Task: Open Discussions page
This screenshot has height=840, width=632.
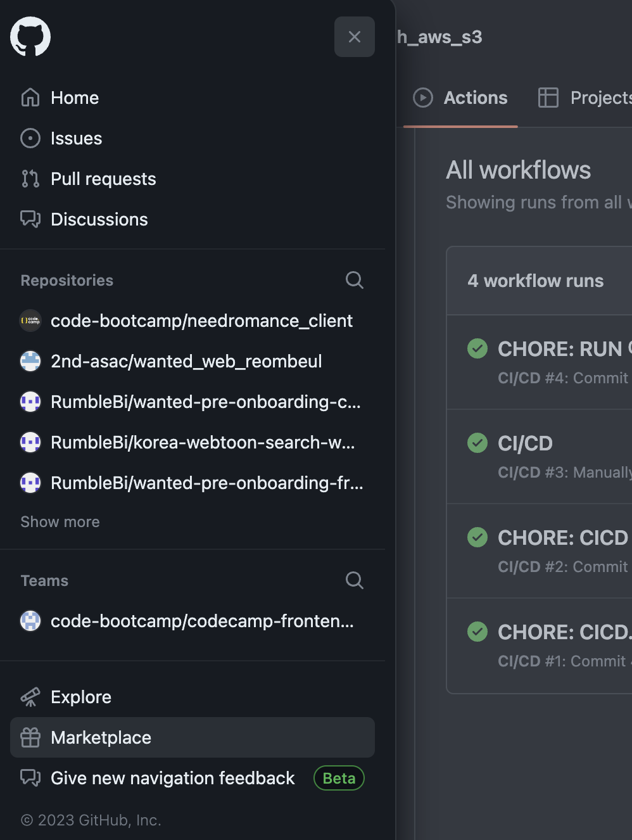Action: tap(193, 219)
